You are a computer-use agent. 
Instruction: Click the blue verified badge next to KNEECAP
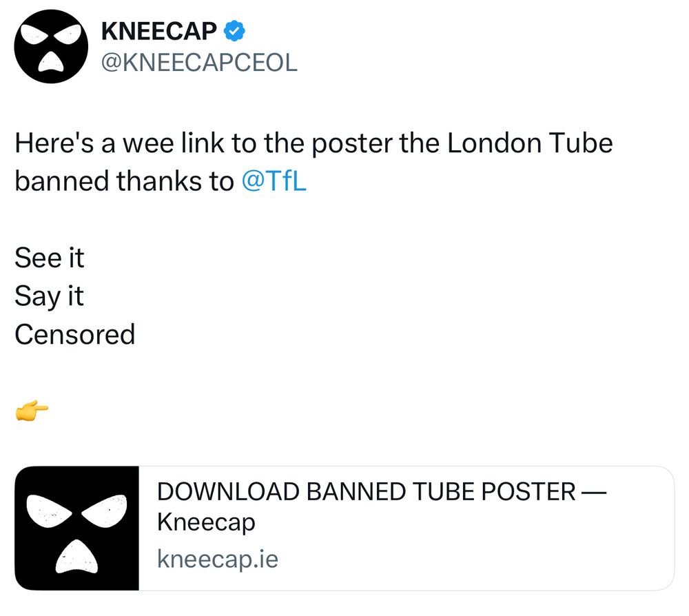tap(234, 29)
